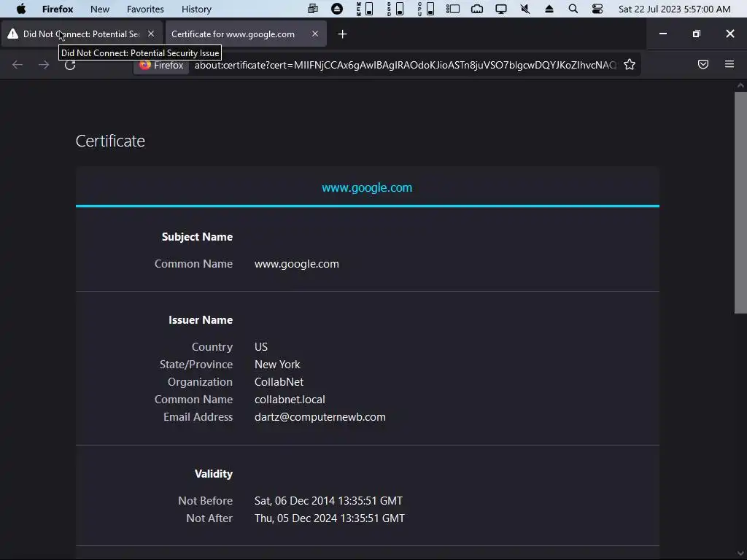Viewport: 747px width, 560px height.
Task: Select the www.google.com certificate tab header
Action: point(367,187)
